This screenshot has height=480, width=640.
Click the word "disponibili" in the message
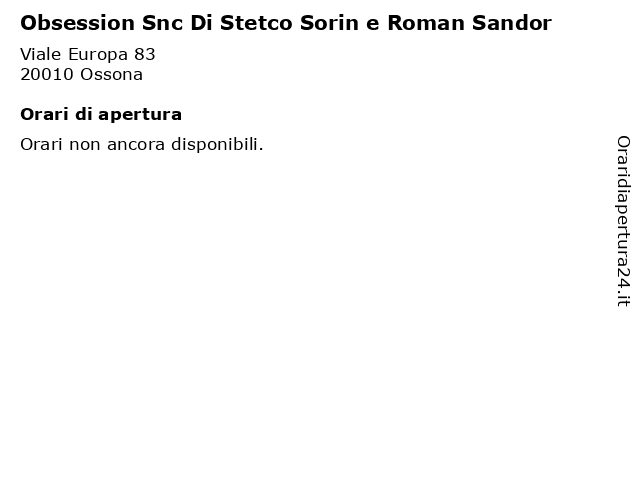point(216,145)
